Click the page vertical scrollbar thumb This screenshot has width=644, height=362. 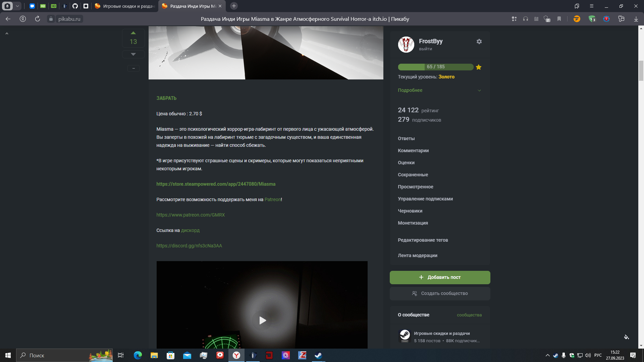pyautogui.click(x=641, y=71)
